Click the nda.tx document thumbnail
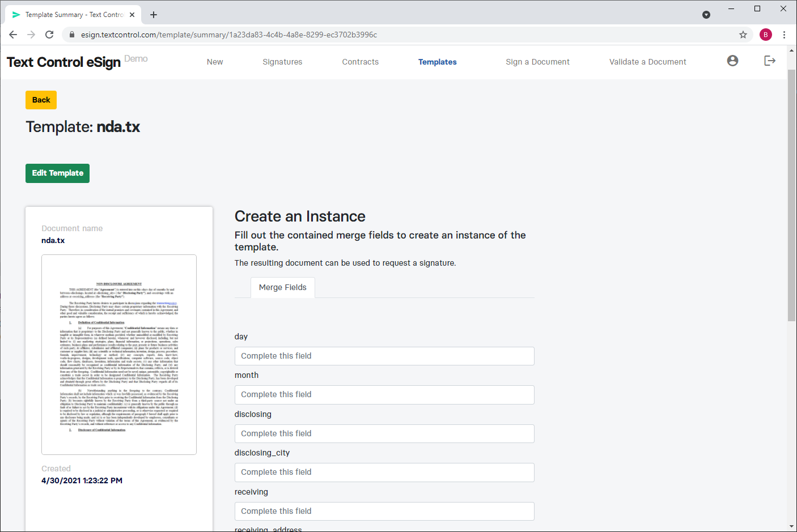Viewport: 797px width, 532px height. tap(119, 355)
